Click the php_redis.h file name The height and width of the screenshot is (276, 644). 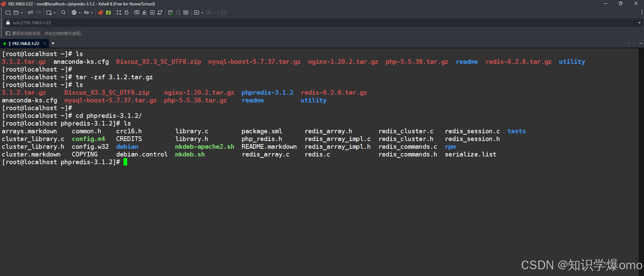click(x=262, y=139)
